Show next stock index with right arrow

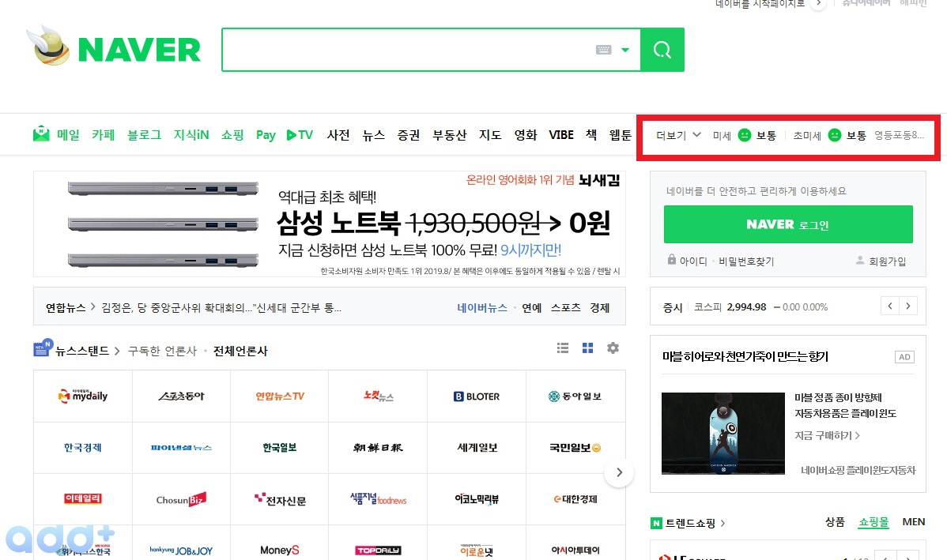click(x=908, y=306)
